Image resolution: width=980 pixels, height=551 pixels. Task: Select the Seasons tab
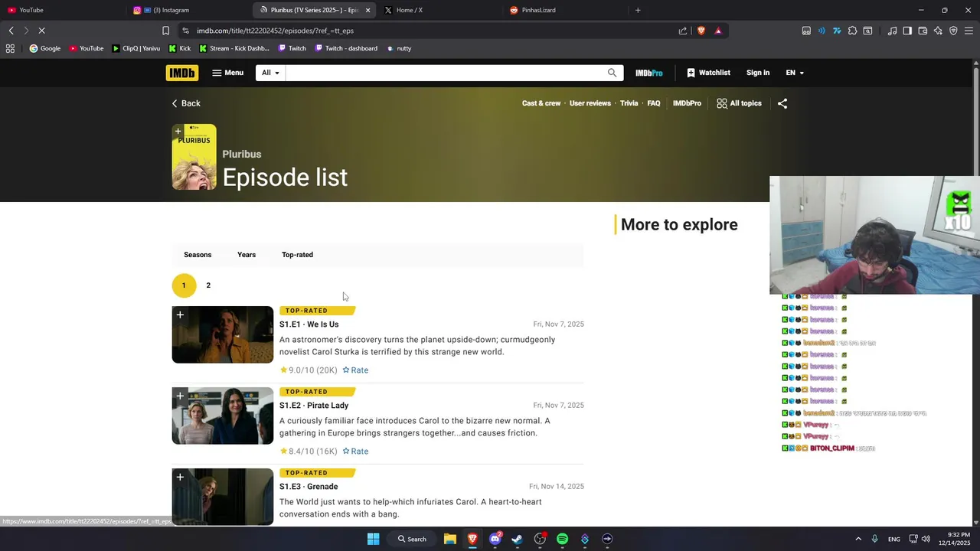click(x=198, y=255)
